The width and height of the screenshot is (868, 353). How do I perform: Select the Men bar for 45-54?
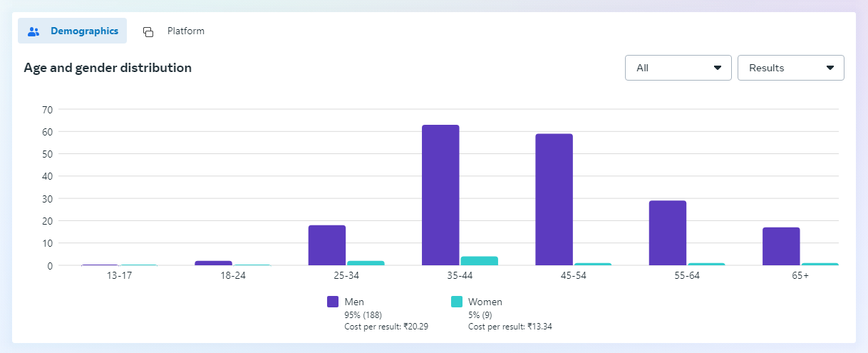click(554, 200)
